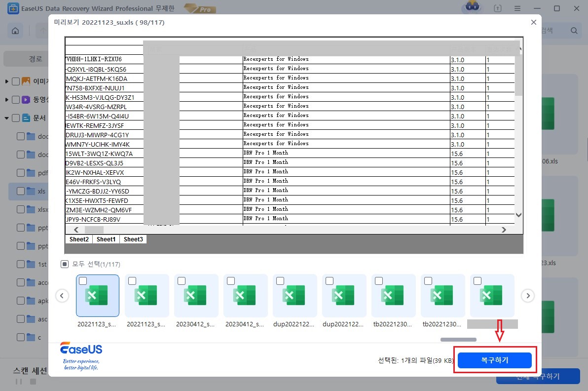The width and height of the screenshot is (588, 391).
Task: Check the second dup2022122... thumbnail checkbox
Action: click(330, 281)
